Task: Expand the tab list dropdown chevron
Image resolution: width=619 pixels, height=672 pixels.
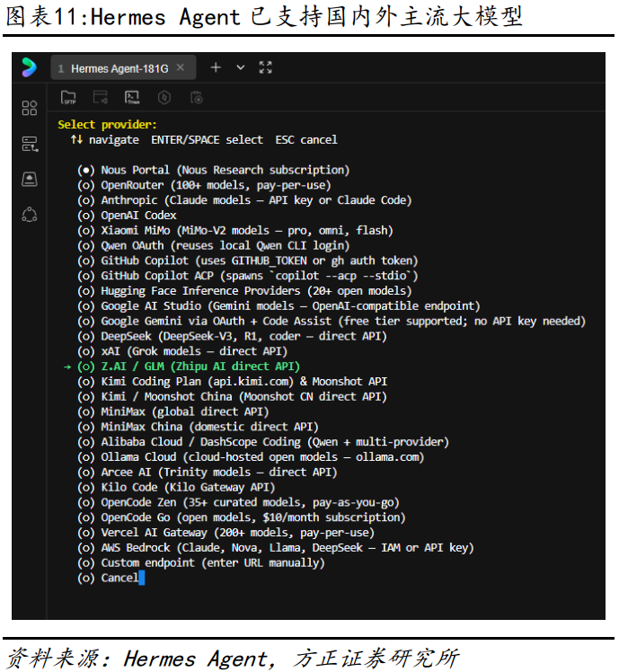Action: click(240, 67)
